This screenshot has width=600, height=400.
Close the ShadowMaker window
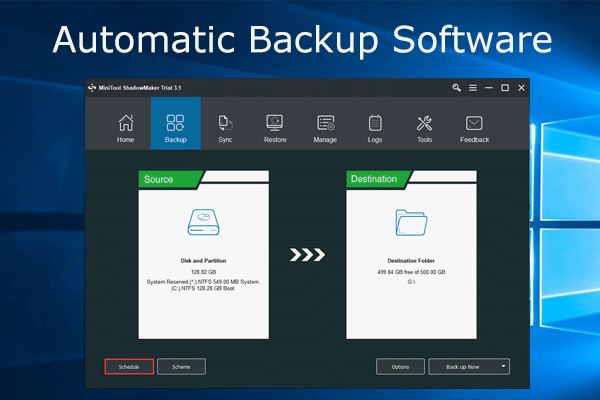click(x=521, y=88)
